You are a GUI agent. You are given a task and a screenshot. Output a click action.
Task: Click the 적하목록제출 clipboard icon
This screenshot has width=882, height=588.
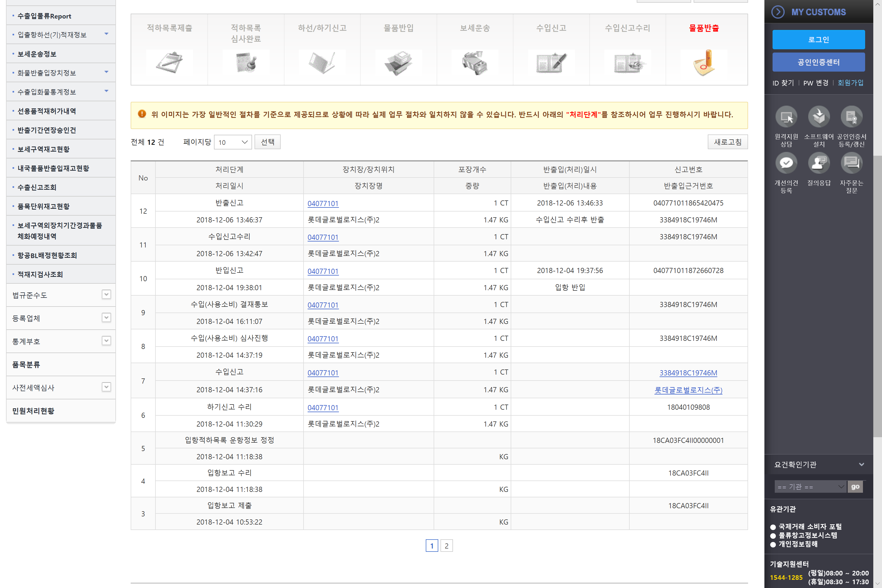pyautogui.click(x=170, y=62)
